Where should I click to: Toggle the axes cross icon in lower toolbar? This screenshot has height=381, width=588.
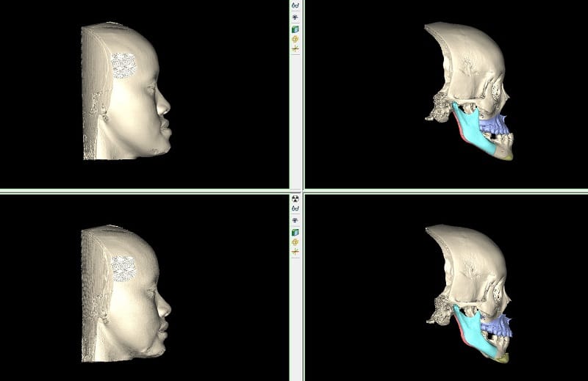click(295, 252)
